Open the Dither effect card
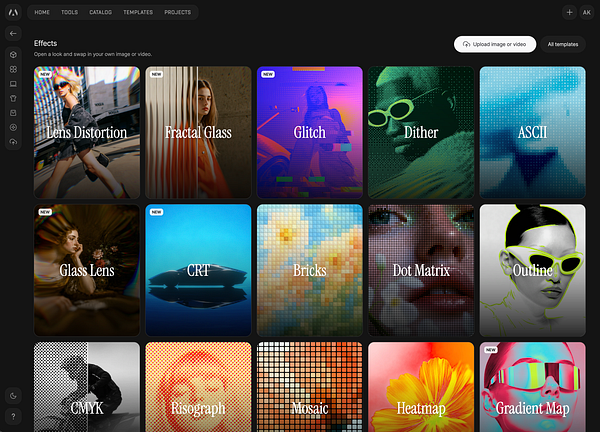 click(421, 132)
